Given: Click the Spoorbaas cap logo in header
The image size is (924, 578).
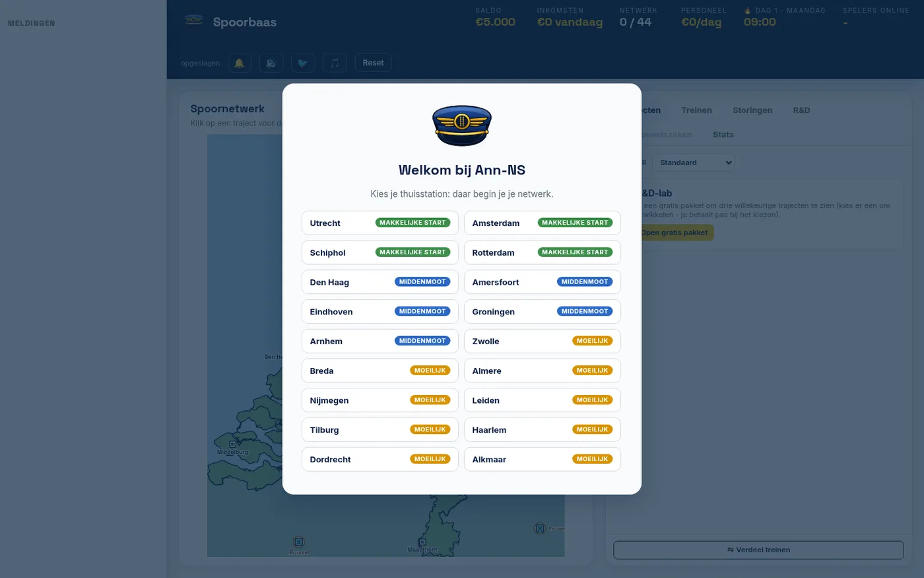Looking at the screenshot, I should (x=193, y=20).
